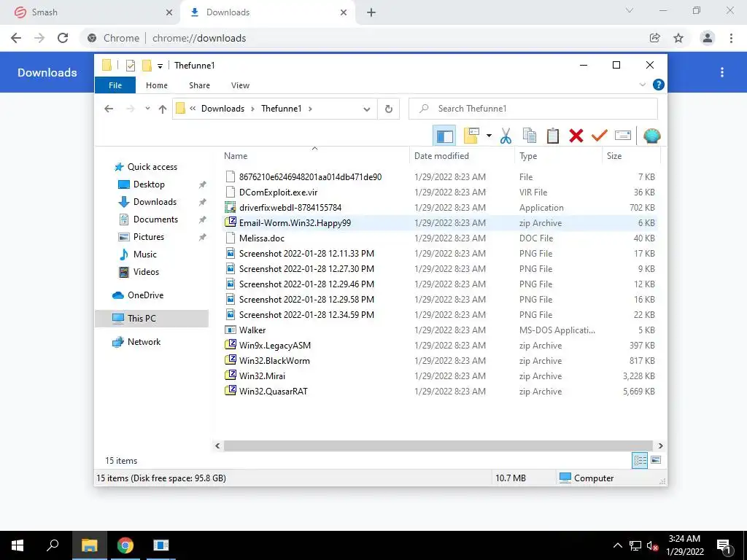Sort by the Type column header
Viewport: 747px width, 560px height.
[x=558, y=156]
